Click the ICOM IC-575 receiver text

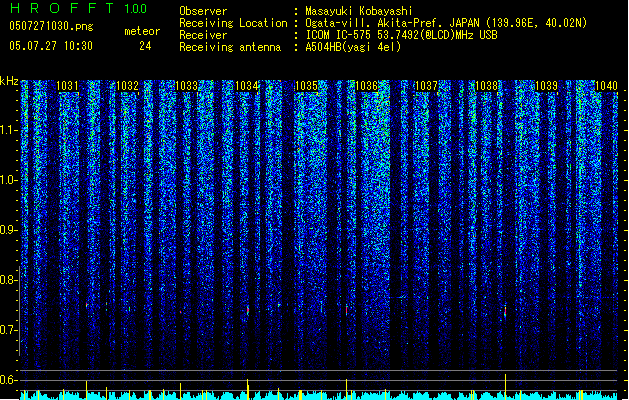(x=401, y=35)
